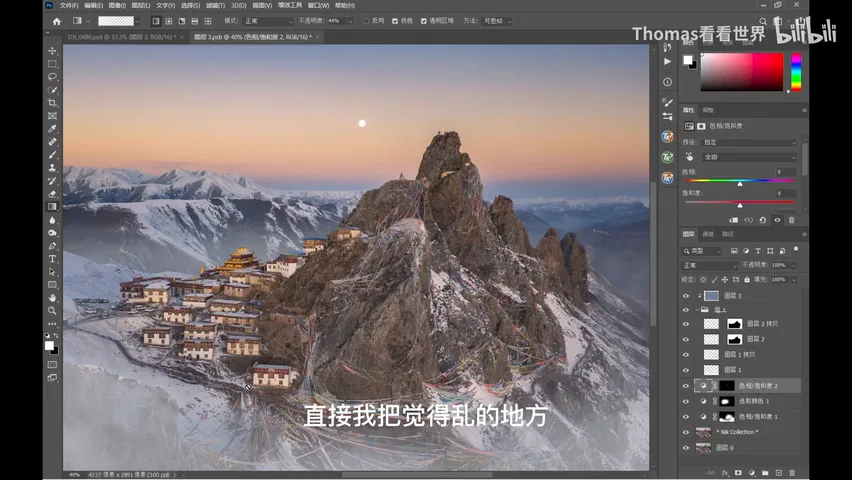Toggle the 反向 reverse checkbox
This screenshot has width=852, height=480.
(366, 21)
